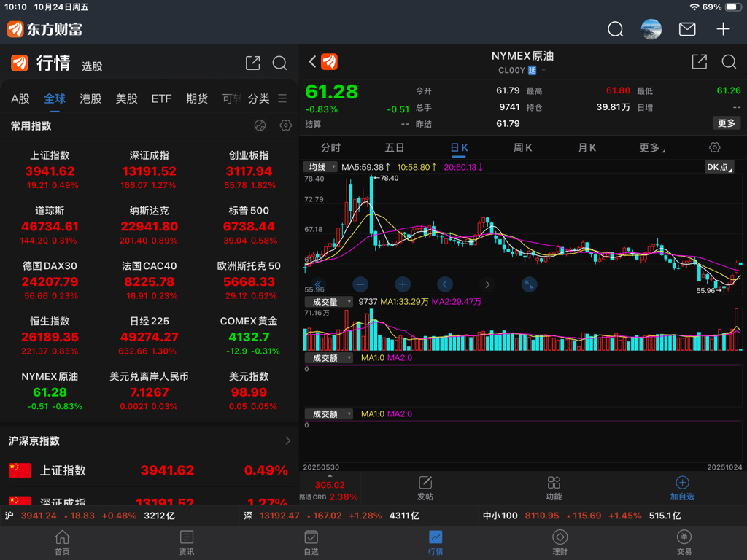747x560 pixels.
Task: Open 理财 wealth tab
Action: point(560,542)
